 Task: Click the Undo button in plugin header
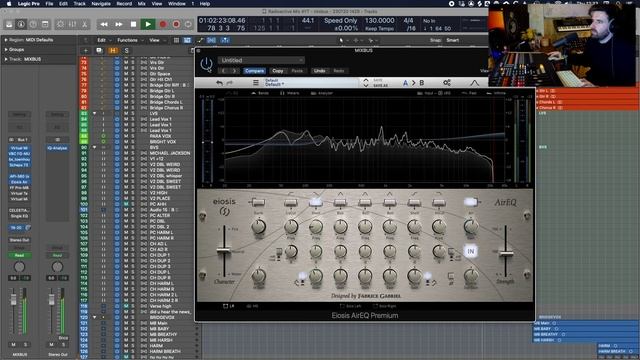(320, 71)
